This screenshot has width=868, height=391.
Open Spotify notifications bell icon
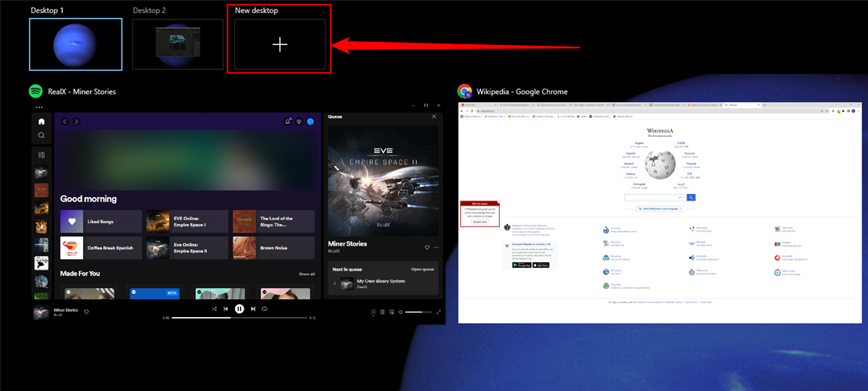tap(288, 122)
